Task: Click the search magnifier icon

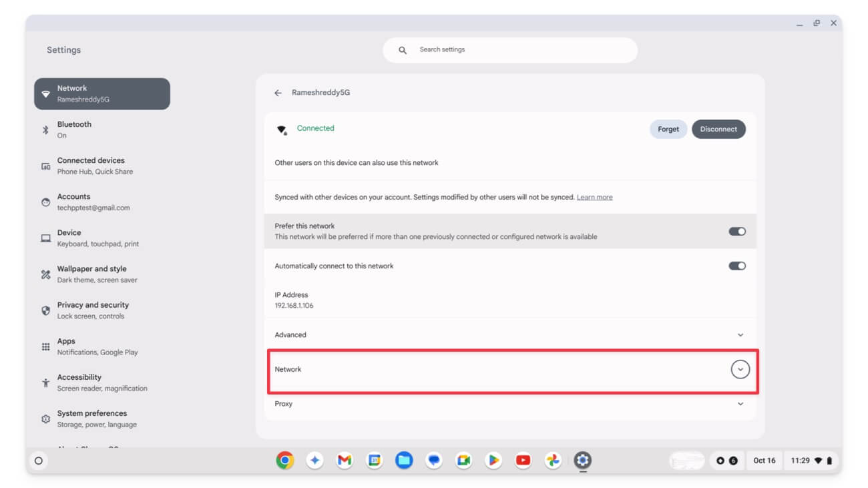Action: click(403, 50)
